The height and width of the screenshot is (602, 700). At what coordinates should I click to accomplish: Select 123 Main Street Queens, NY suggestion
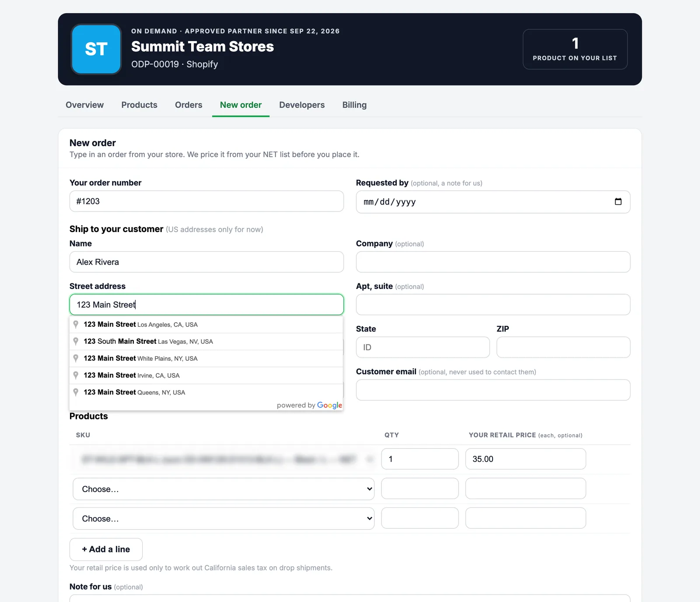tap(206, 392)
